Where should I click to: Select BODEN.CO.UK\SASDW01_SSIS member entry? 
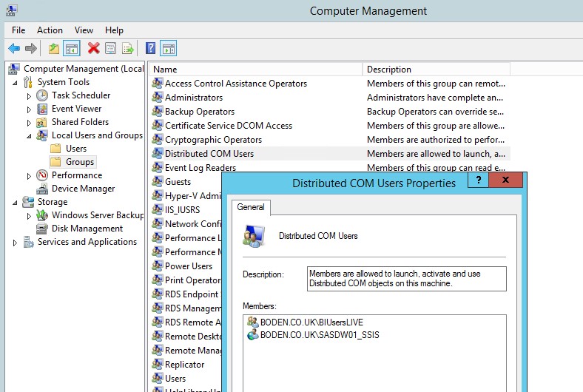point(320,335)
